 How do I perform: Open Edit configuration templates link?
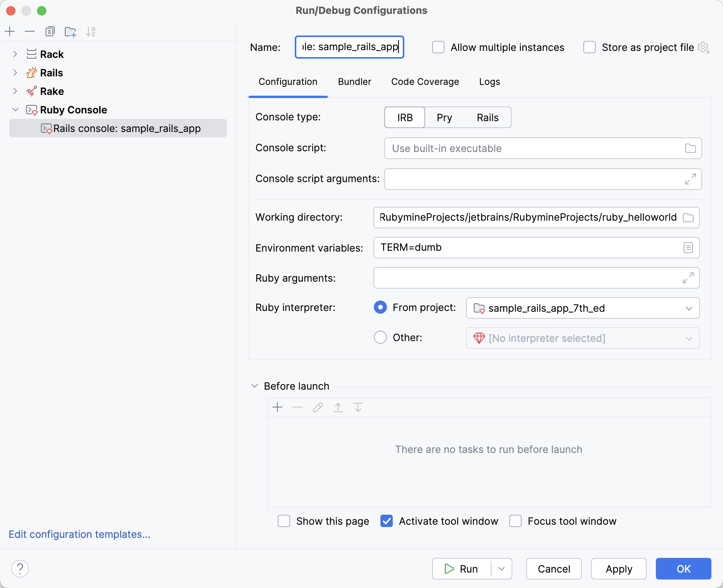[x=79, y=534]
